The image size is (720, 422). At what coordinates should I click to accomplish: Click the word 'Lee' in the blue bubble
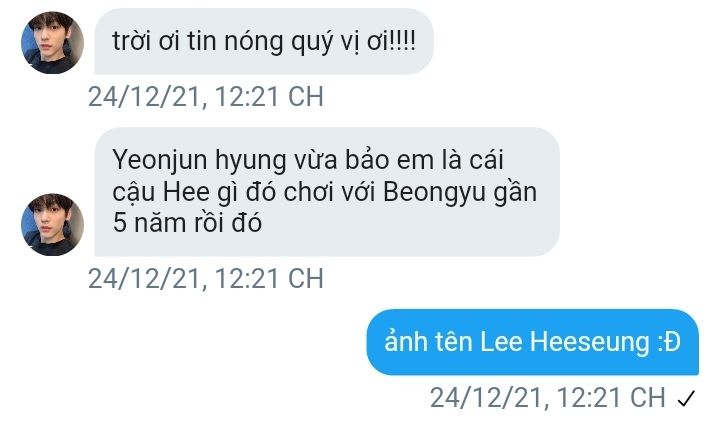pos(501,342)
